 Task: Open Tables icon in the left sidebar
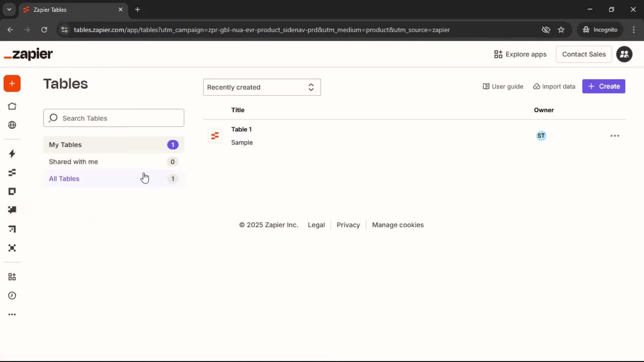(x=12, y=173)
